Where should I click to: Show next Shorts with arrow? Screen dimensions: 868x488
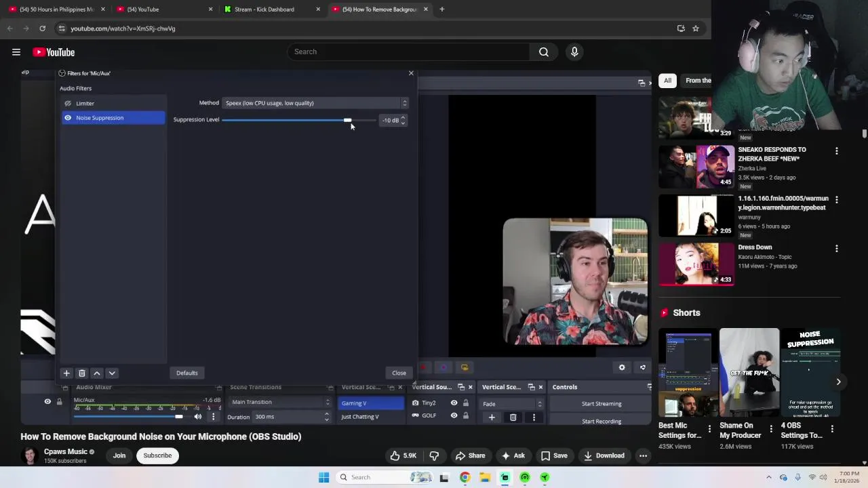(x=838, y=382)
